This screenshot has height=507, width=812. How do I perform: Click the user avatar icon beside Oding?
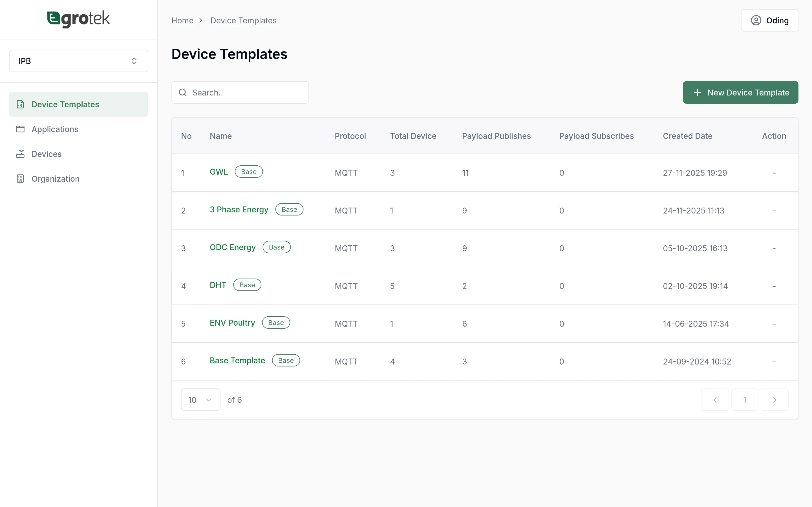coord(756,21)
